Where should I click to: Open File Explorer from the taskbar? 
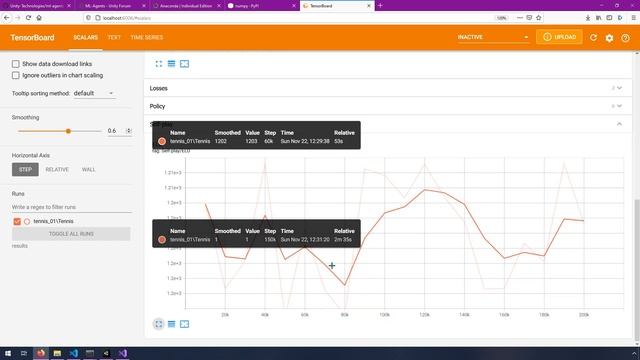coord(57,353)
